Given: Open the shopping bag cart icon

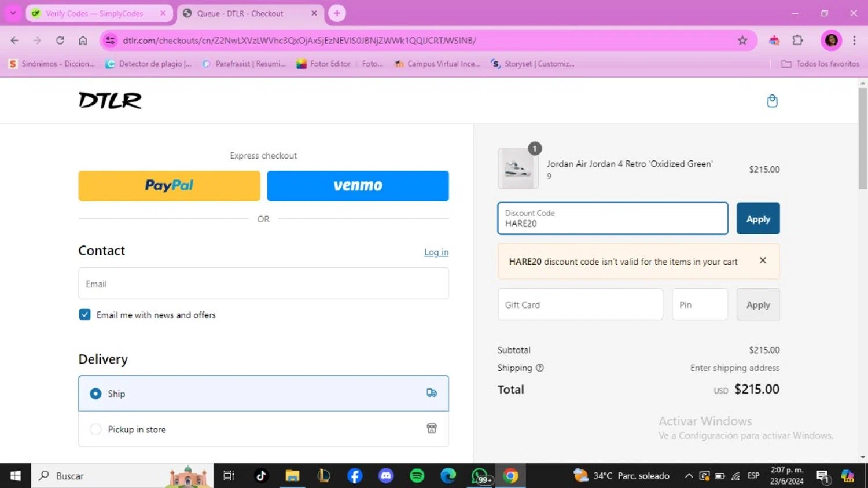Looking at the screenshot, I should (x=772, y=101).
